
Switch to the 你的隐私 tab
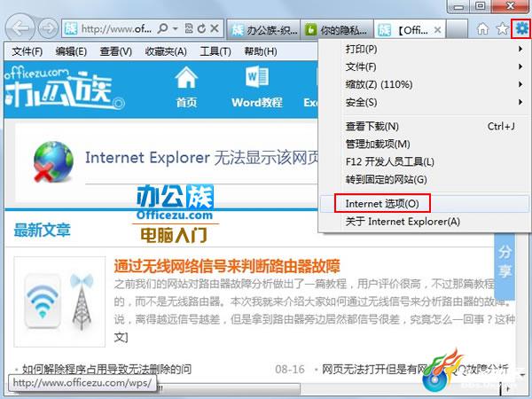337,30
